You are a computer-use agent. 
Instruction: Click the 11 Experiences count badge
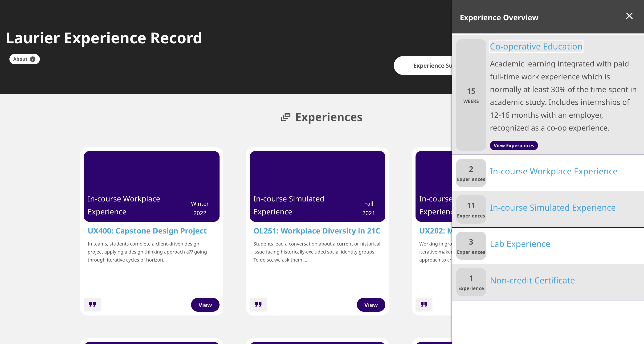coord(471,209)
